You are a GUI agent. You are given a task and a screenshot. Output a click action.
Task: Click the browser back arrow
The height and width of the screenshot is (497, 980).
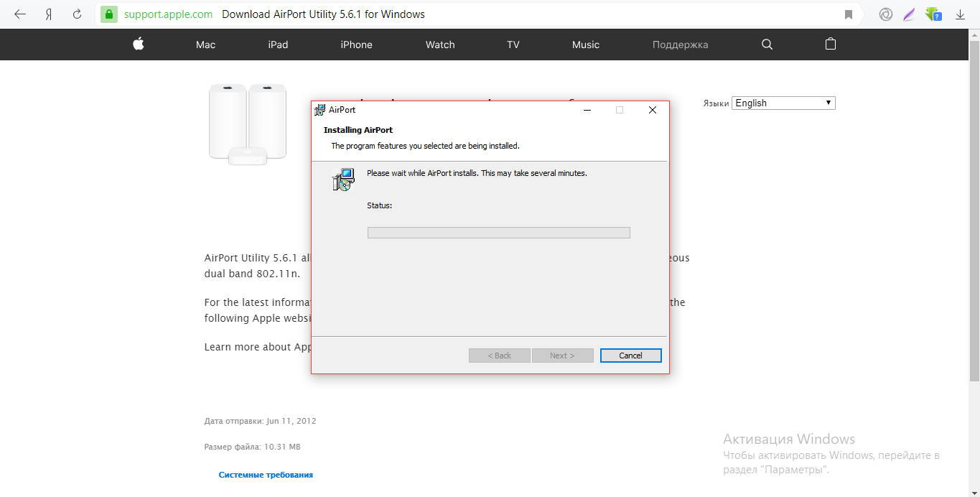point(20,14)
